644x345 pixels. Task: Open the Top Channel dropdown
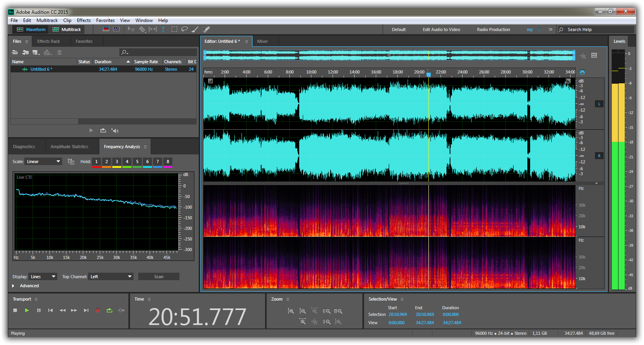(x=111, y=277)
